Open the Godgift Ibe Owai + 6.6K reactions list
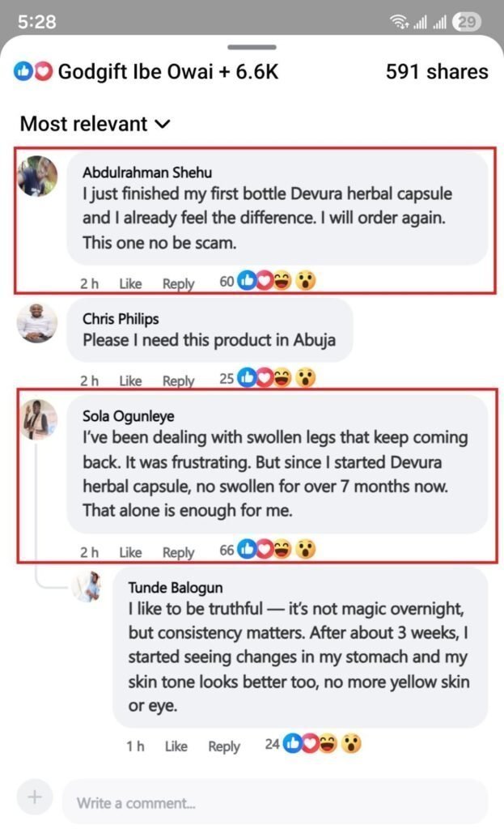The height and width of the screenshot is (829, 504). pyautogui.click(x=168, y=72)
